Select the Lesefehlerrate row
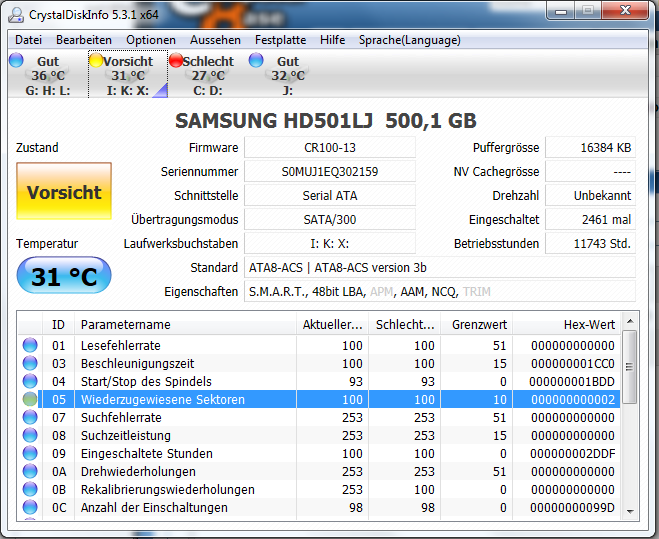 [x=319, y=345]
